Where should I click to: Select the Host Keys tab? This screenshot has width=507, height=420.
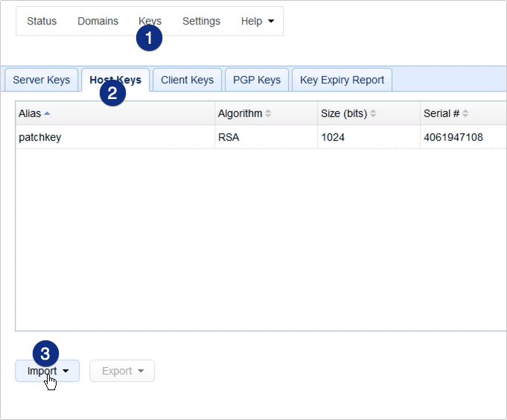115,80
